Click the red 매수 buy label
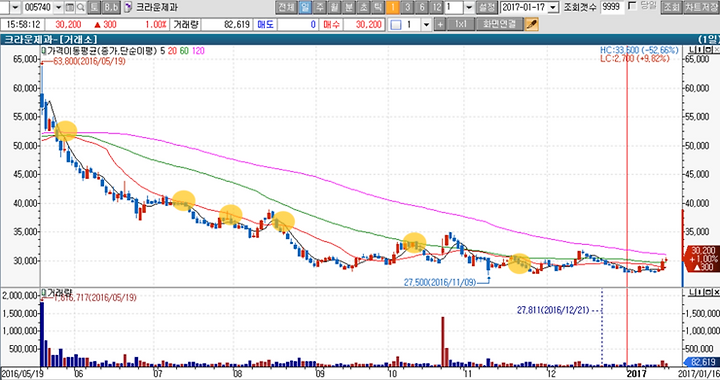The image size is (720, 380). (331, 24)
